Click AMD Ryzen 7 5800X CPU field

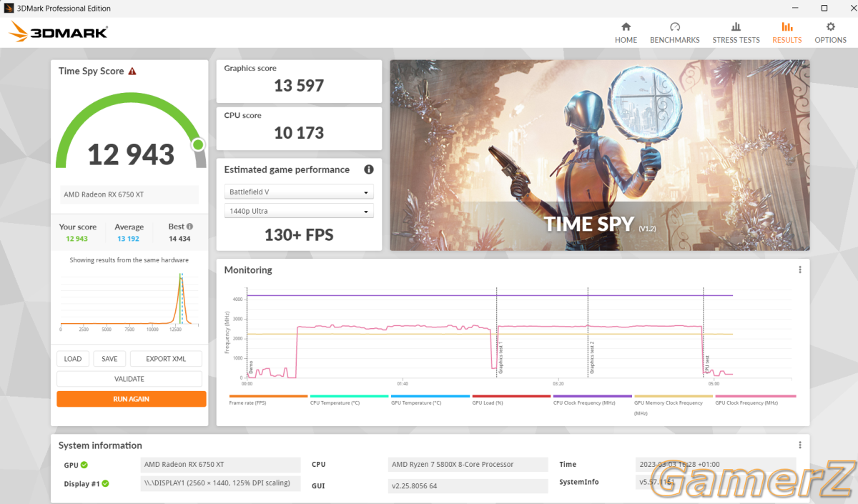coord(469,465)
